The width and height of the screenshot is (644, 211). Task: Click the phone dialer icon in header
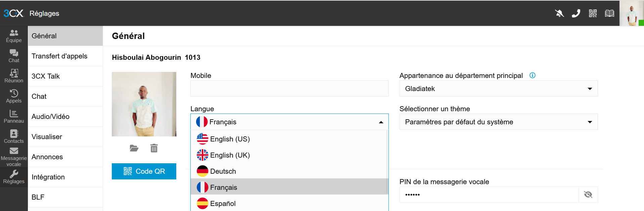tap(576, 13)
